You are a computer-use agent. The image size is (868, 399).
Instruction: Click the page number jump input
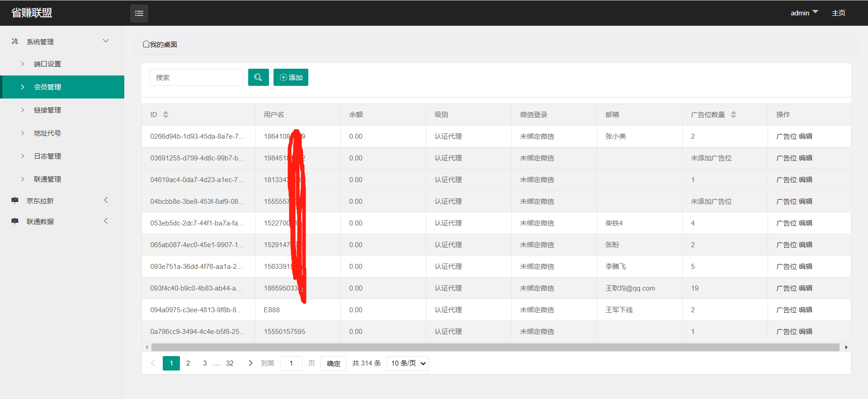pyautogui.click(x=291, y=363)
